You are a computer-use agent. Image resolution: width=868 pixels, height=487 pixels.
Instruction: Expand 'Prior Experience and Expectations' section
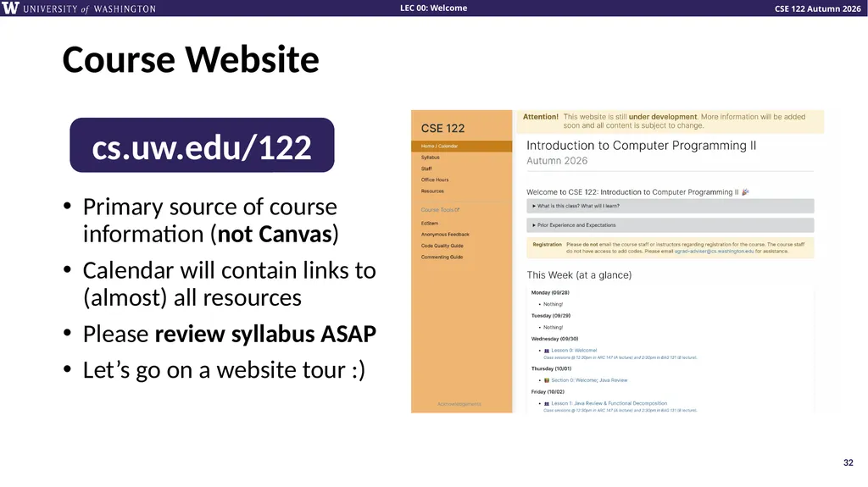pos(670,225)
